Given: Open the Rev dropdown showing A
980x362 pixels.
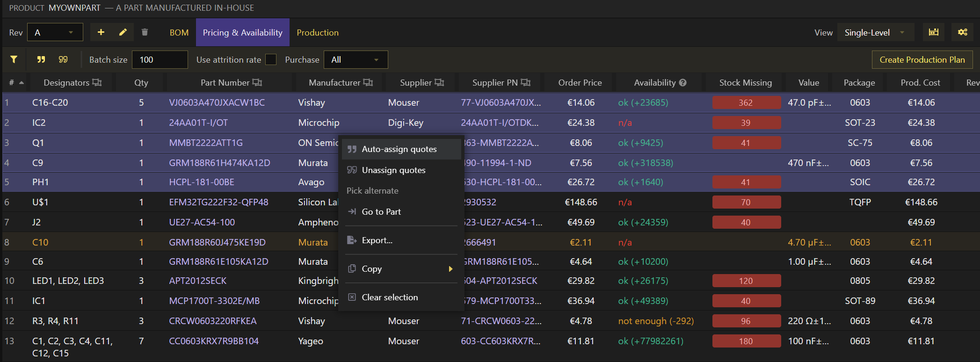Looking at the screenshot, I should coord(55,32).
